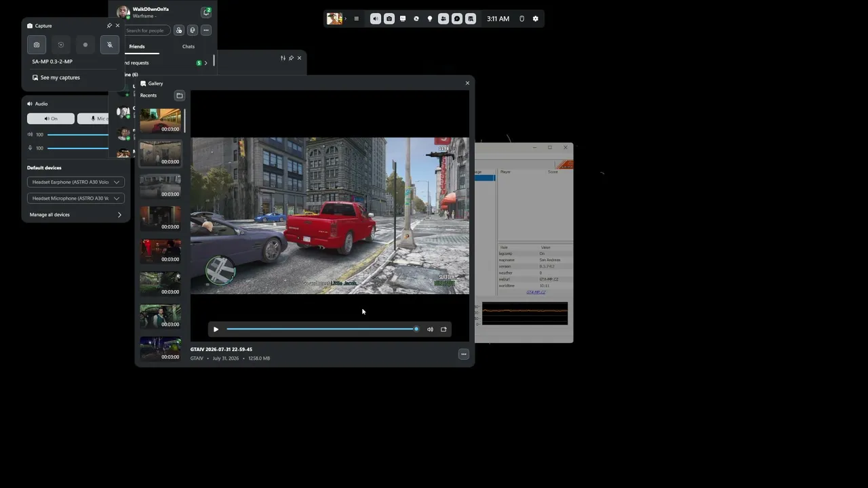
Task: Click the GTA-MP.CZ link
Action: 536,292
